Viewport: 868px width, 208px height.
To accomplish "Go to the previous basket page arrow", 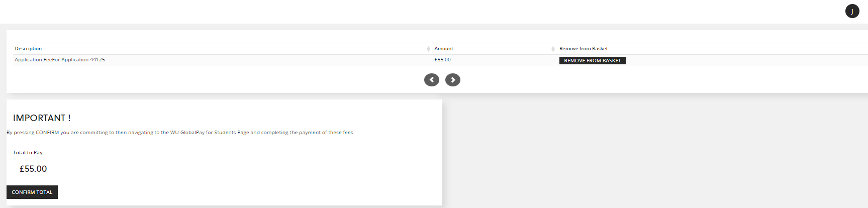I will (431, 80).
